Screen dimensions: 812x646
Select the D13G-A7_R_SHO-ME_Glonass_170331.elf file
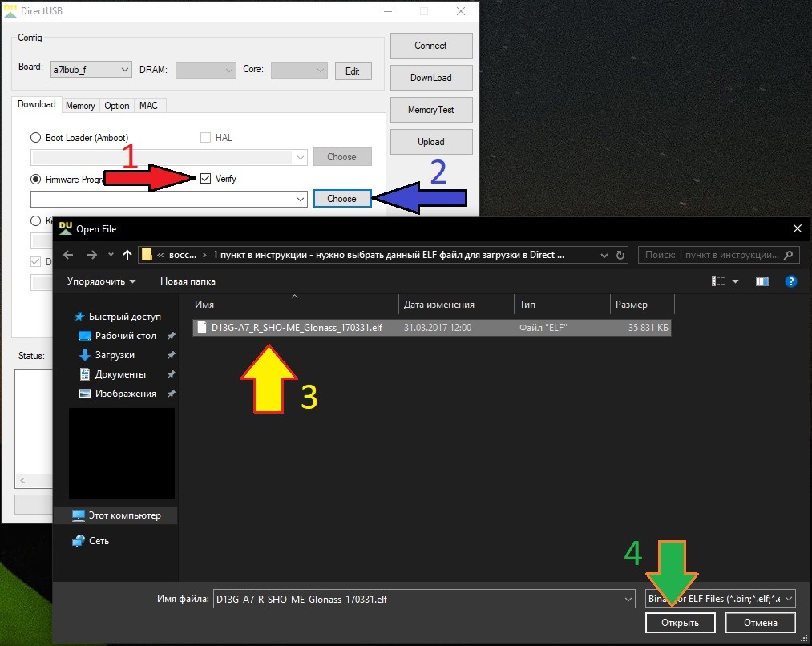(297, 328)
